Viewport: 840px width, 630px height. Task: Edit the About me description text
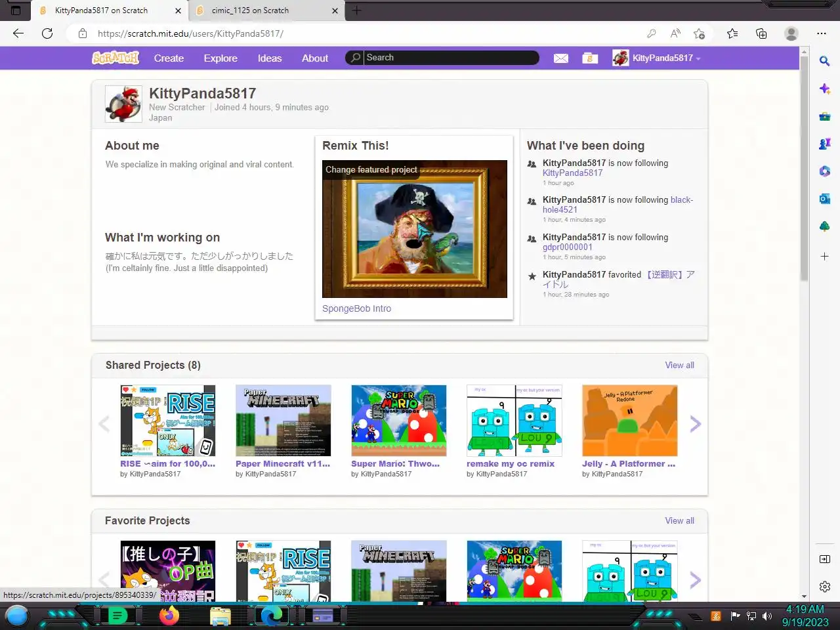[199, 165]
